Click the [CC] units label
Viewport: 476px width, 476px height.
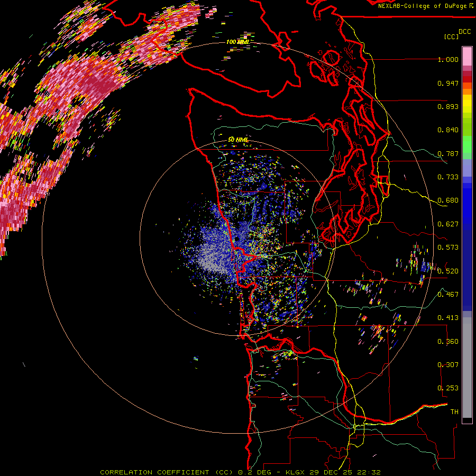pos(451,36)
